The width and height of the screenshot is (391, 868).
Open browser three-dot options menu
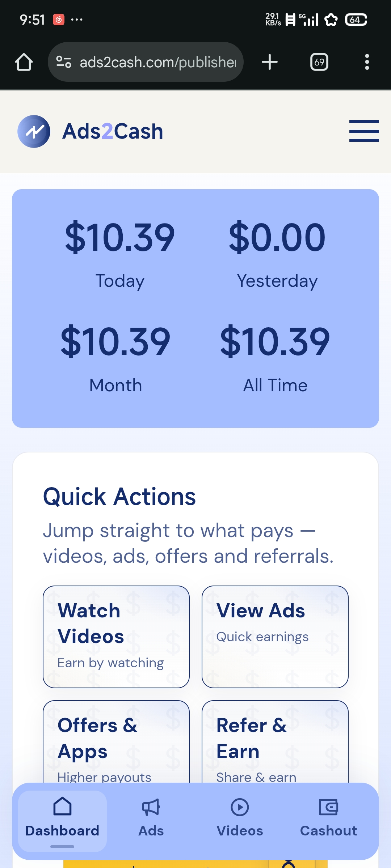[x=367, y=62]
